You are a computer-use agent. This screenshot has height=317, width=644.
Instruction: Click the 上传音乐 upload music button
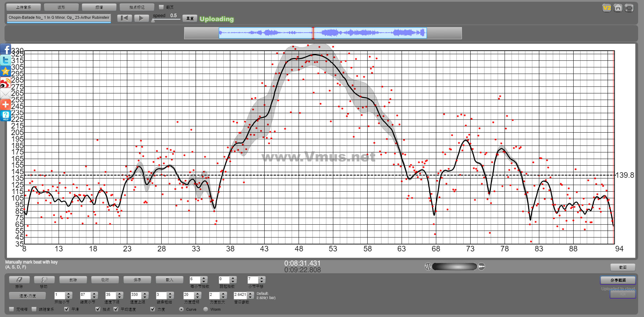[24, 7]
